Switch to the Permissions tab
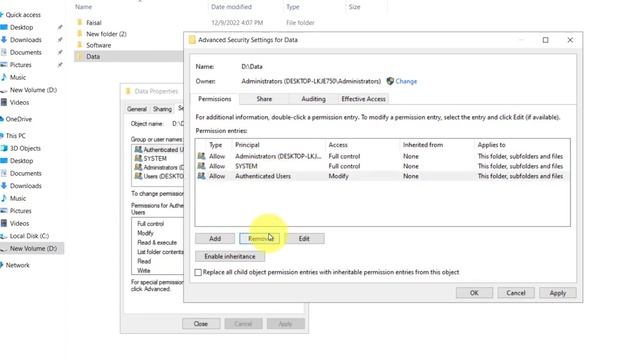This screenshot has width=640, height=360. tap(215, 99)
